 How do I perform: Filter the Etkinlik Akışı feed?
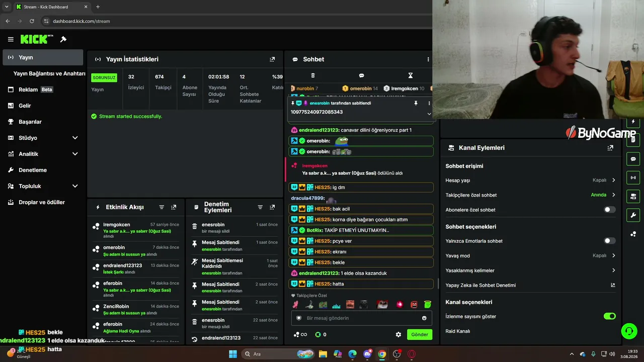tap(162, 207)
